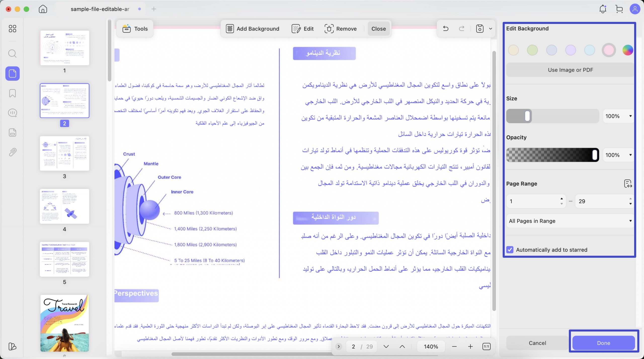The width and height of the screenshot is (644, 359).
Task: Click the current page number field
Action: (x=353, y=346)
